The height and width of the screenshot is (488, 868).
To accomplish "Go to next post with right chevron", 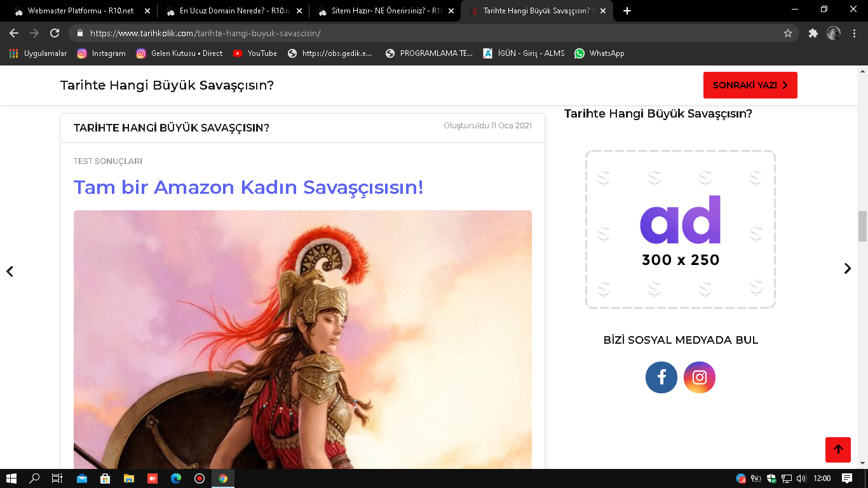I will (x=847, y=269).
